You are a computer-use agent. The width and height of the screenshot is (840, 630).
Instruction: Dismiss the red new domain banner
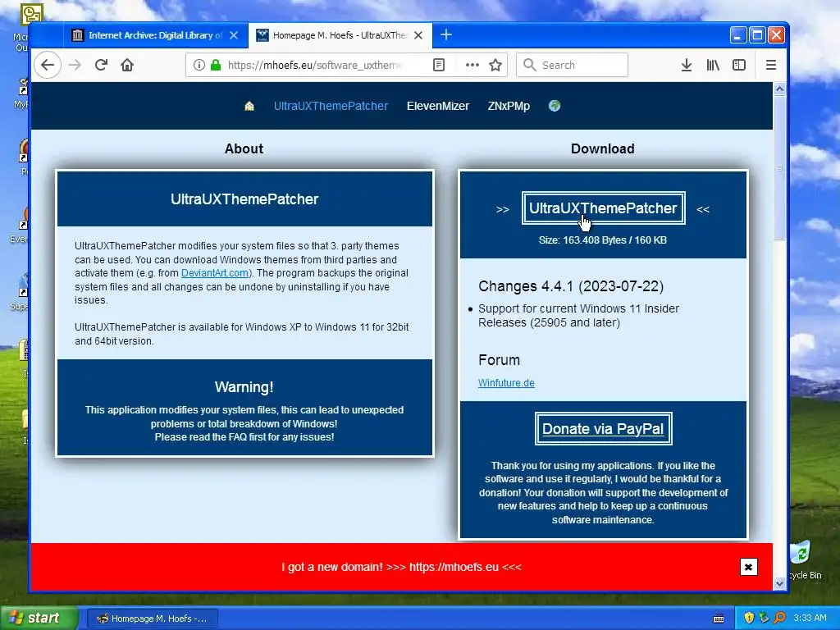click(x=748, y=567)
